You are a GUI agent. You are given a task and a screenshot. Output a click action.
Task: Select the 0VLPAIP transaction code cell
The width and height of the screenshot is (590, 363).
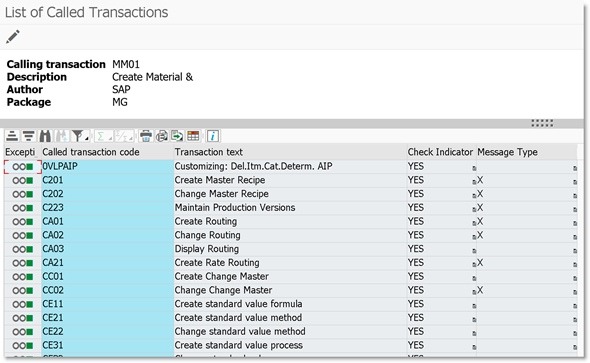point(107,166)
